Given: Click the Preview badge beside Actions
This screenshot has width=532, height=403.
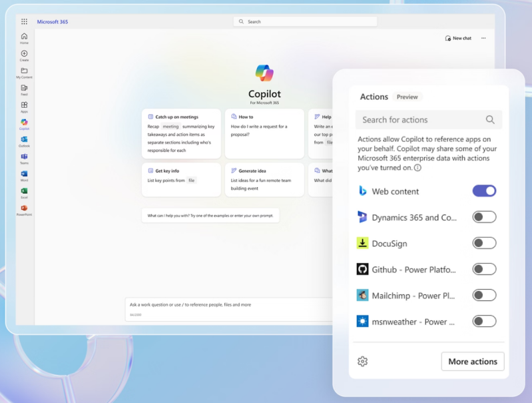Looking at the screenshot, I should 407,97.
